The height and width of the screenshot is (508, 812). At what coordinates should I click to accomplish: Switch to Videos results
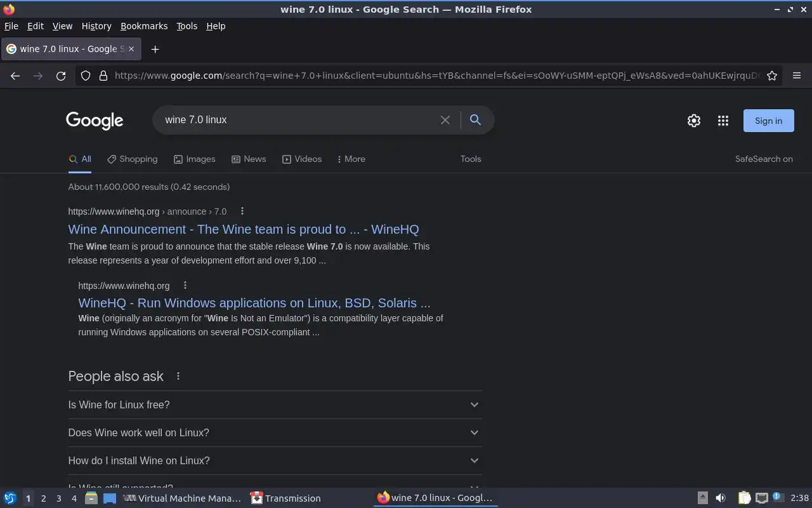click(x=302, y=159)
